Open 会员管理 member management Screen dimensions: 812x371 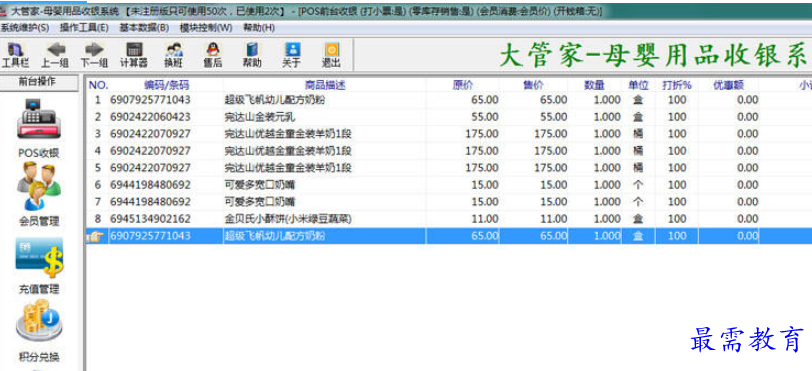click(39, 194)
